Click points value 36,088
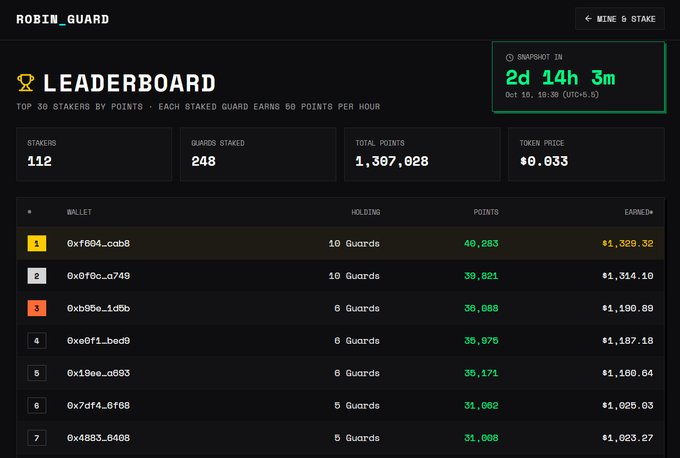Viewport: 680px width, 458px height. click(x=481, y=308)
